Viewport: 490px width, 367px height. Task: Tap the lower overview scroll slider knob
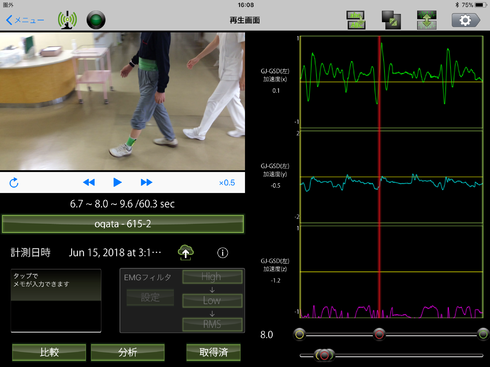click(324, 355)
